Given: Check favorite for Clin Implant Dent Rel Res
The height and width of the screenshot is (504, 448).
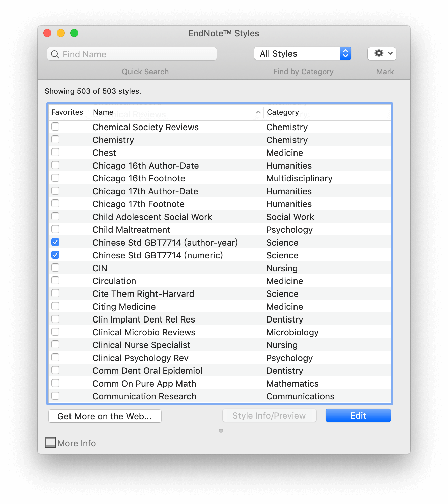Looking at the screenshot, I should pos(55,319).
